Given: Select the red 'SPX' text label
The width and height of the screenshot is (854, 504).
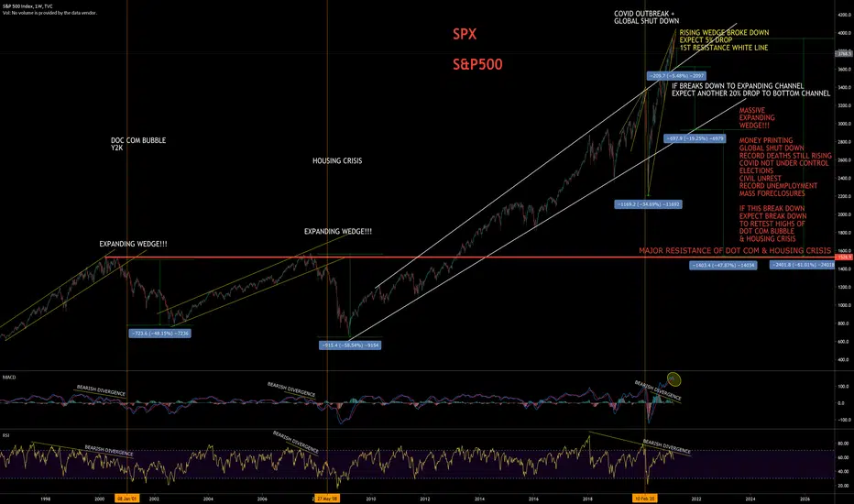Looking at the screenshot, I should pos(465,34).
